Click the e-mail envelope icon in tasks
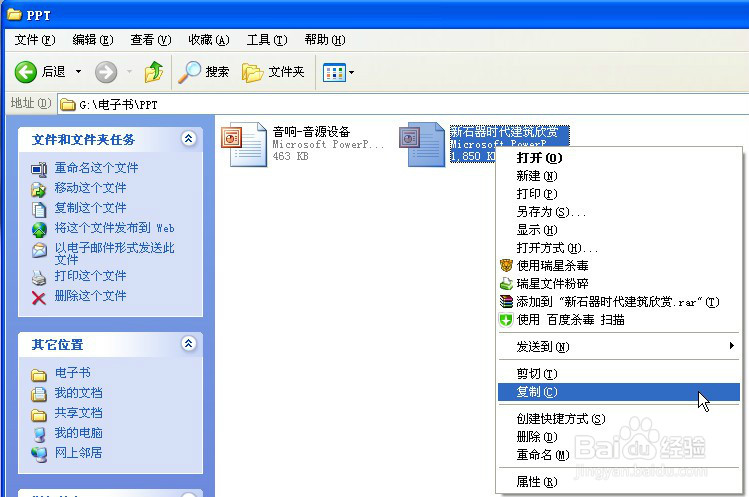 coord(39,250)
